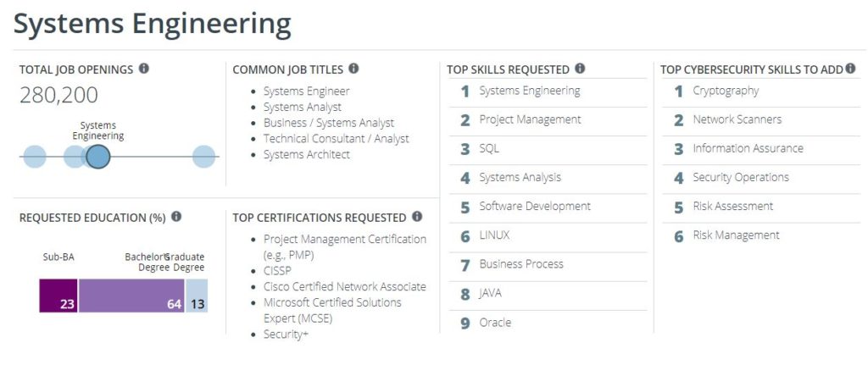This screenshot has height=376, width=868.
Task: Click info icon next to Common Job Titles
Action: point(353,69)
